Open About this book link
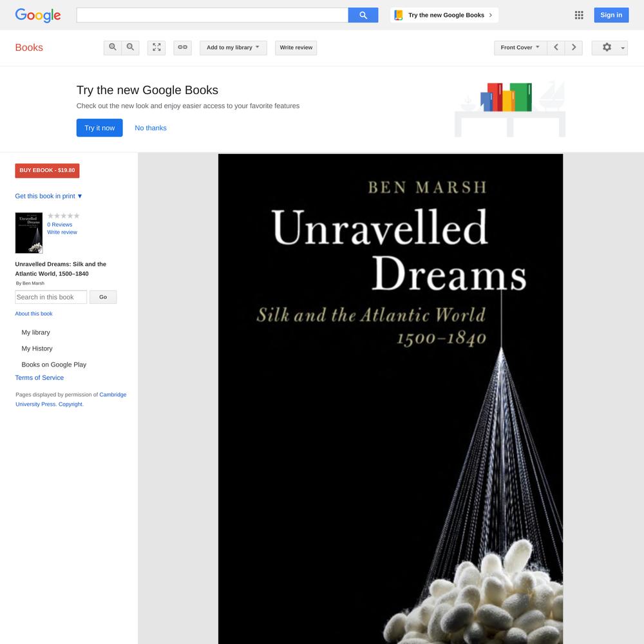Image resolution: width=644 pixels, height=644 pixels. (x=33, y=314)
